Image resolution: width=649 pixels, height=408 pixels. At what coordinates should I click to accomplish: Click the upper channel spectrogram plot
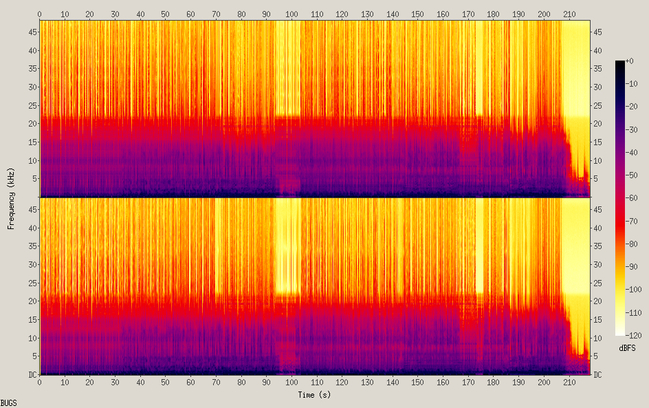tap(315, 108)
